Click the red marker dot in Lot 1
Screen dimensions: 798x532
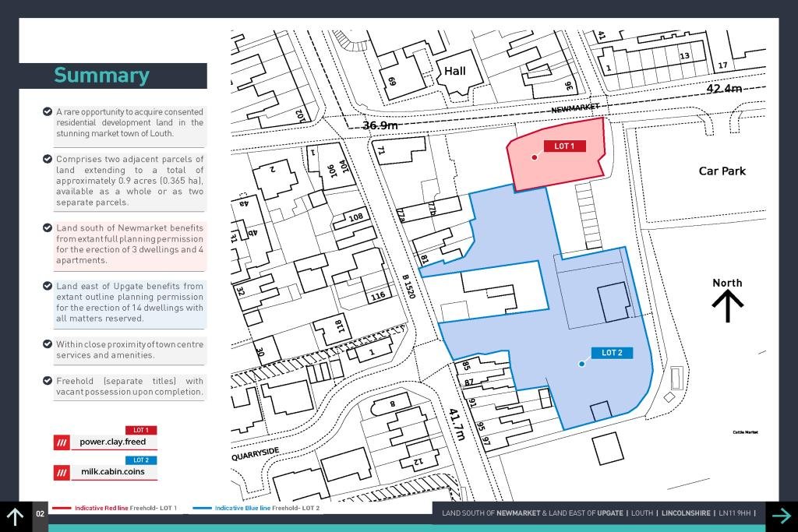coord(535,157)
